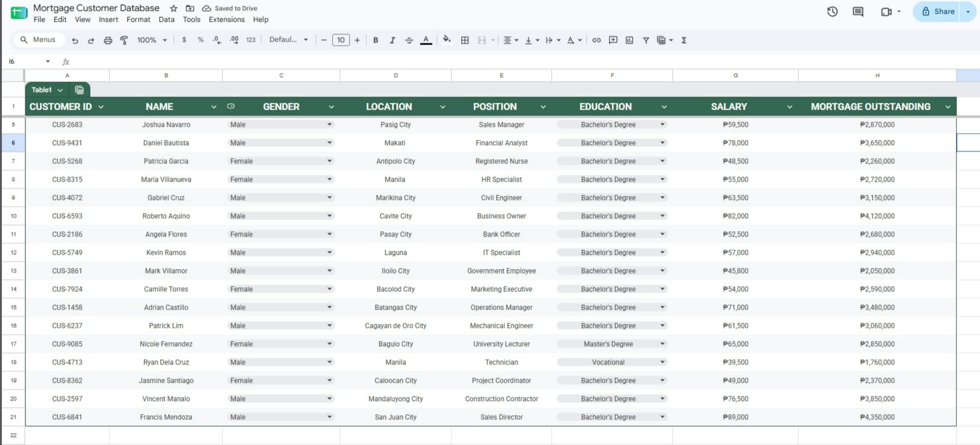This screenshot has height=445, width=980.
Task: Open the fill color picker
Action: (447, 40)
